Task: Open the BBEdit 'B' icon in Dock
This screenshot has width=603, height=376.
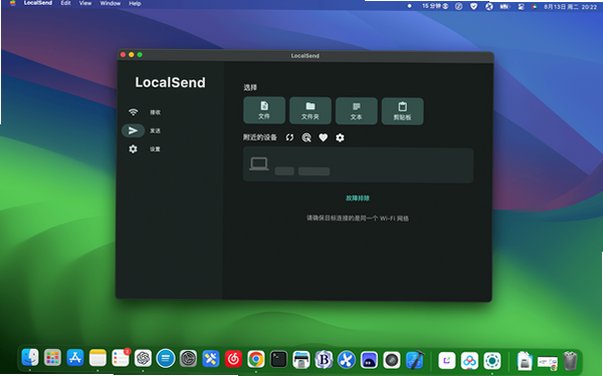Action: tap(324, 360)
